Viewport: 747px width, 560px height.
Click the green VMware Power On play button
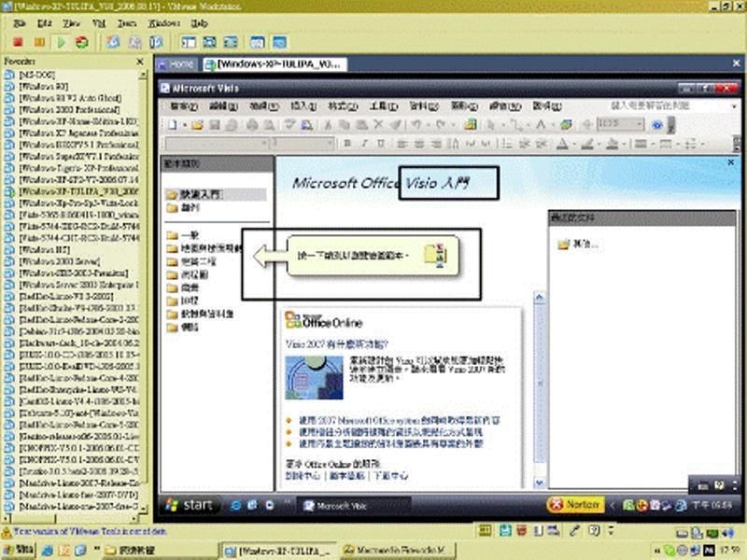[x=61, y=42]
